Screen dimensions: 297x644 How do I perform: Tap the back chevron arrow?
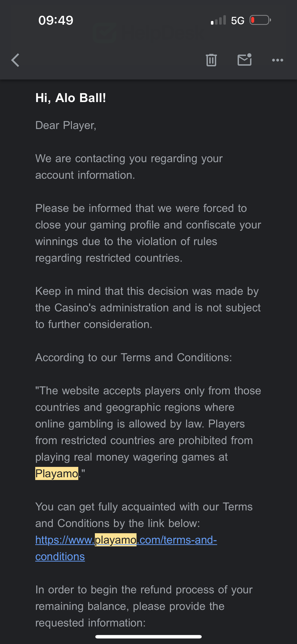coord(15,60)
